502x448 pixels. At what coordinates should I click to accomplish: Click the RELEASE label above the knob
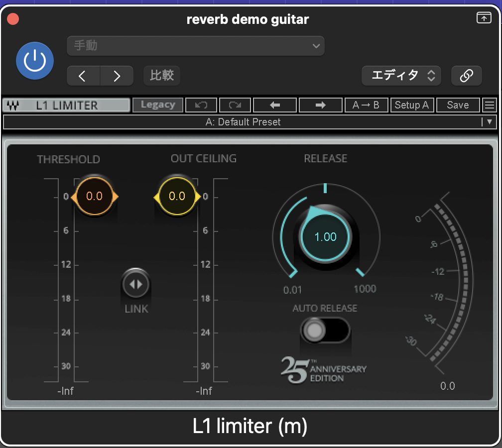coord(326,158)
